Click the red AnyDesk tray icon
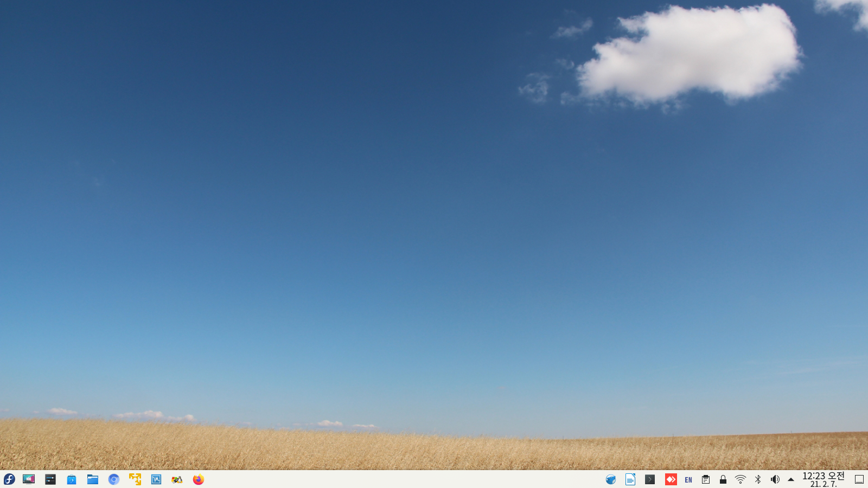The height and width of the screenshot is (488, 868). point(671,479)
